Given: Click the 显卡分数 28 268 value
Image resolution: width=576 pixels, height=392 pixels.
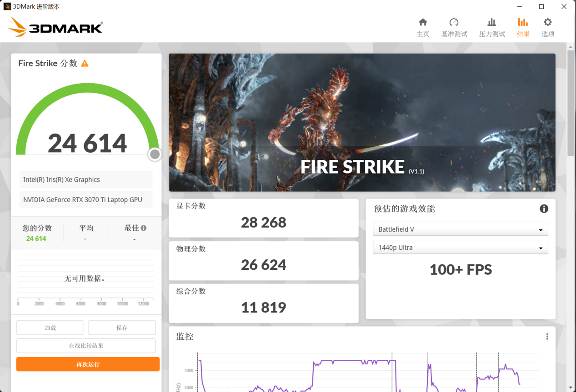Looking at the screenshot, I should pos(264,223).
